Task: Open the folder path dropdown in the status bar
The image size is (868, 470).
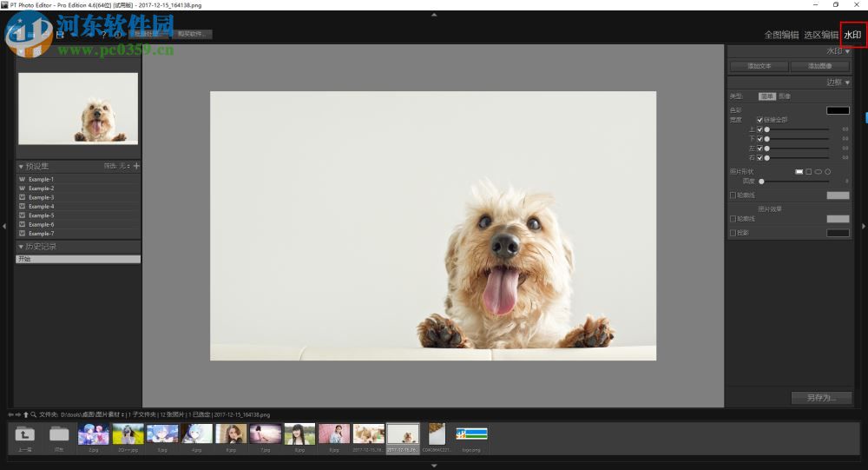Action: pyautogui.click(x=122, y=414)
